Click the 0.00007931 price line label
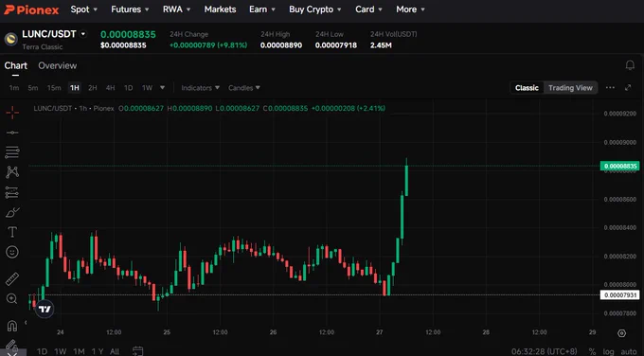 point(619,294)
